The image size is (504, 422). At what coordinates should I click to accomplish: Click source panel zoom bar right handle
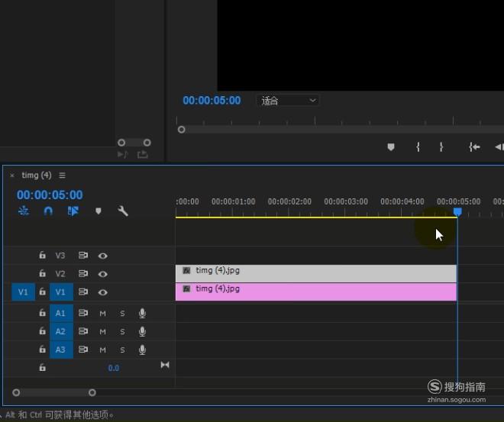pyautogui.click(x=147, y=142)
